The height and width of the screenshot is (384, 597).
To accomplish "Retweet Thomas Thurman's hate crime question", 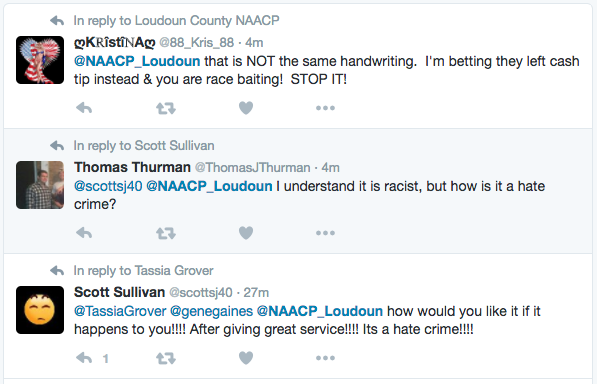I will coord(166,233).
